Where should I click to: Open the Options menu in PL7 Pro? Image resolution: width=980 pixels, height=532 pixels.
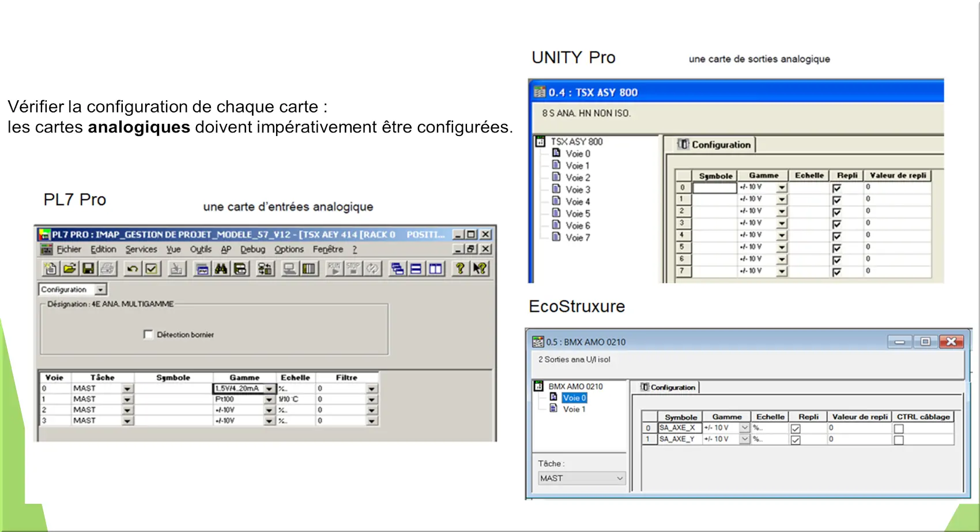[x=289, y=249]
